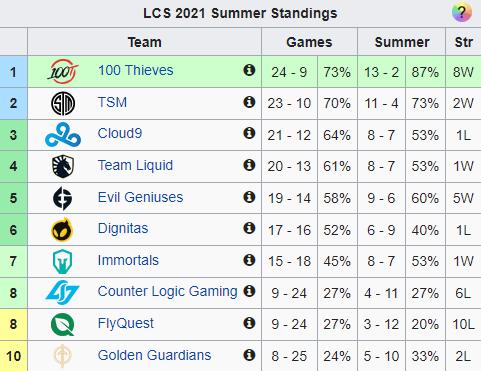Image resolution: width=481 pixels, height=371 pixels.
Task: Click the rainbow help question mark icon
Action: point(462,12)
